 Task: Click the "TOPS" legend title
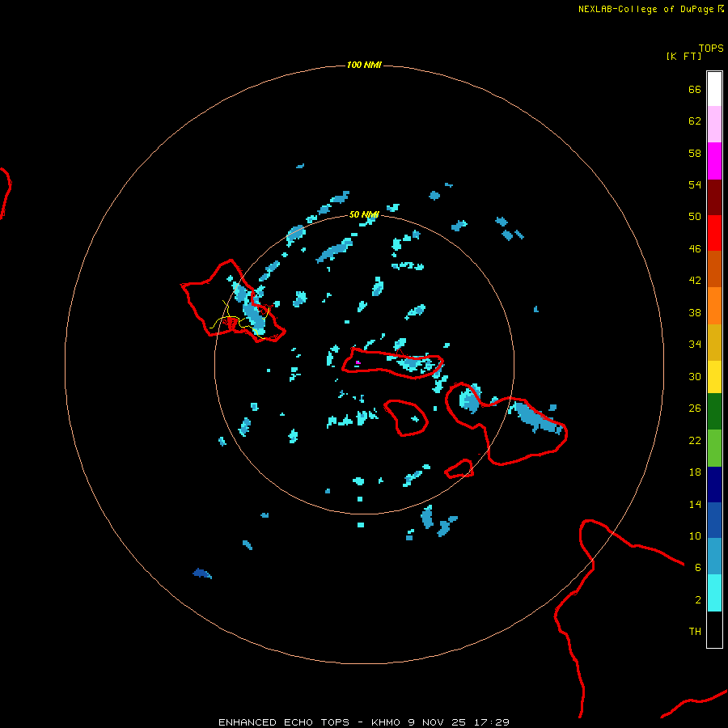click(x=711, y=48)
